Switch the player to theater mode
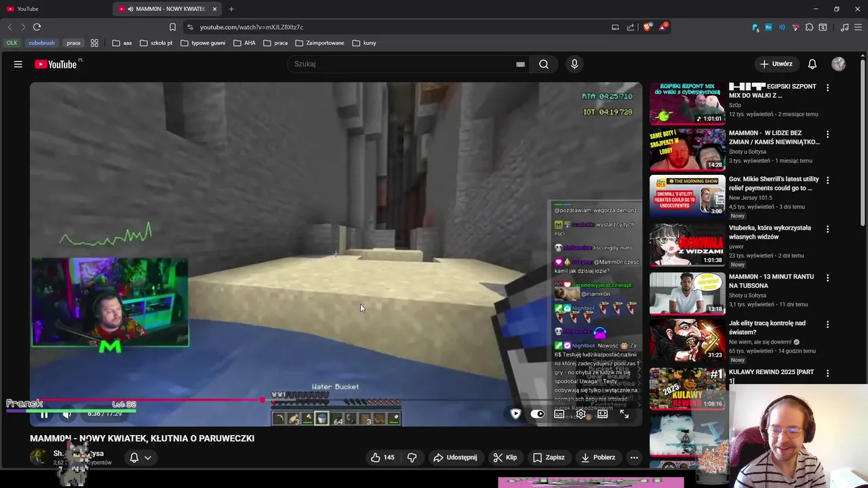This screenshot has width=868, height=488. coord(602,414)
